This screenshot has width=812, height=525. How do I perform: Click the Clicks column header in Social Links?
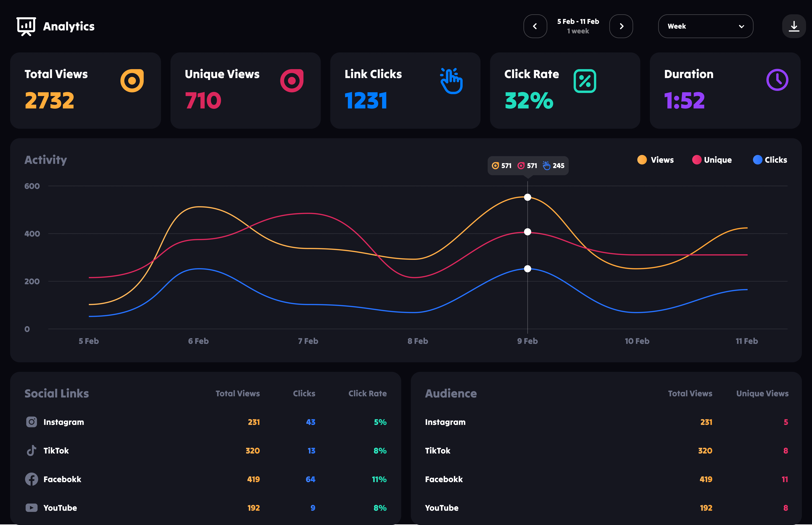pyautogui.click(x=304, y=393)
